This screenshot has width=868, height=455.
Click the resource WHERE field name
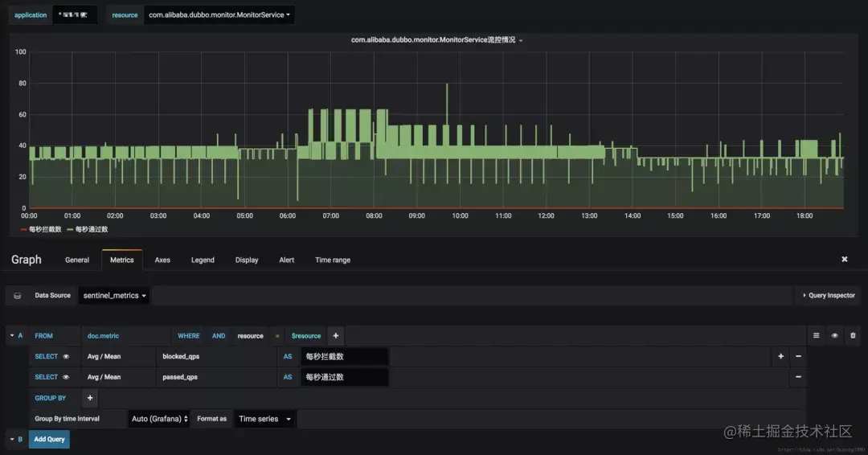pos(250,336)
